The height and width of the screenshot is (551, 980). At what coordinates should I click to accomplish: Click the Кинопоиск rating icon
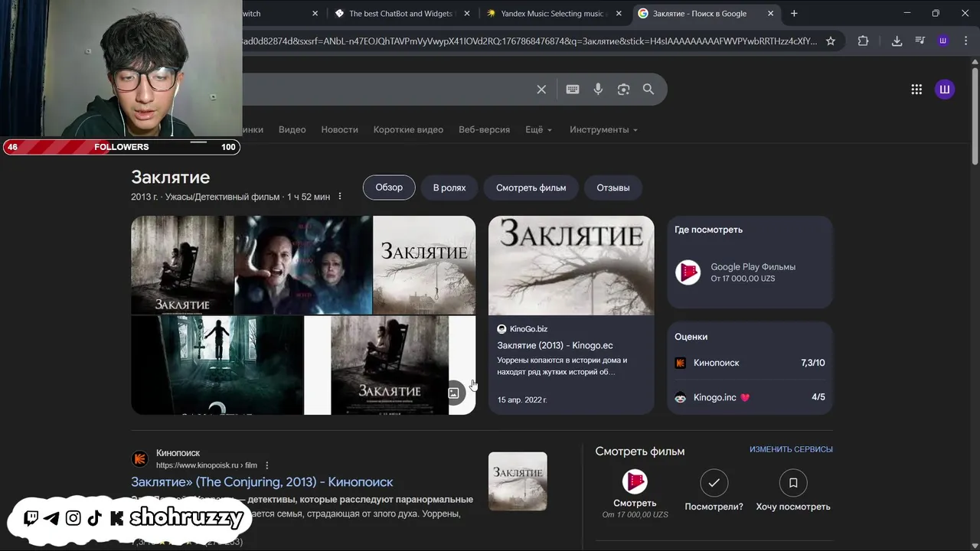680,363
